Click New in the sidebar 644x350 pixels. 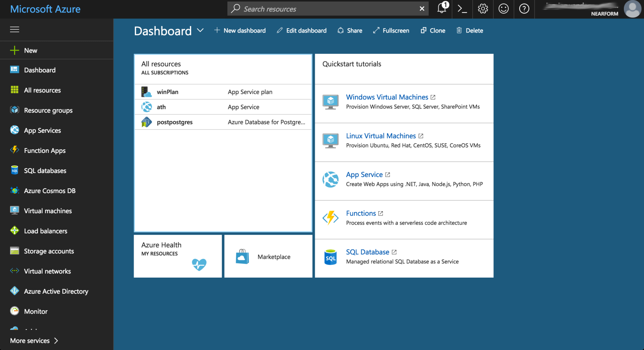click(56, 50)
